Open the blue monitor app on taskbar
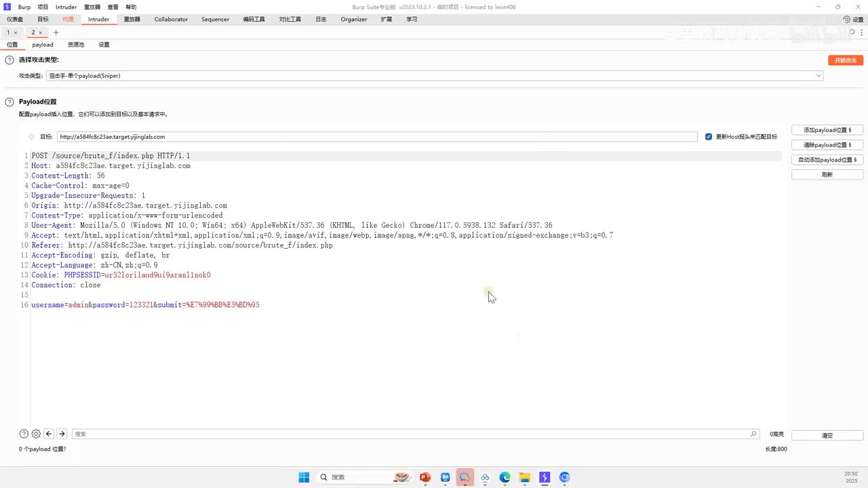Screen dimensions: 868x488 [x=445, y=477]
